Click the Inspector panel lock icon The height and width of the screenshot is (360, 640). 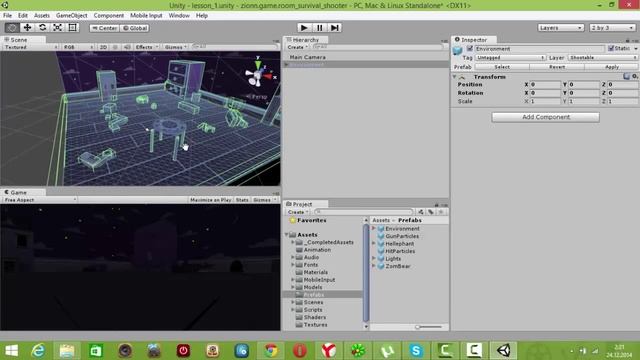(x=628, y=40)
